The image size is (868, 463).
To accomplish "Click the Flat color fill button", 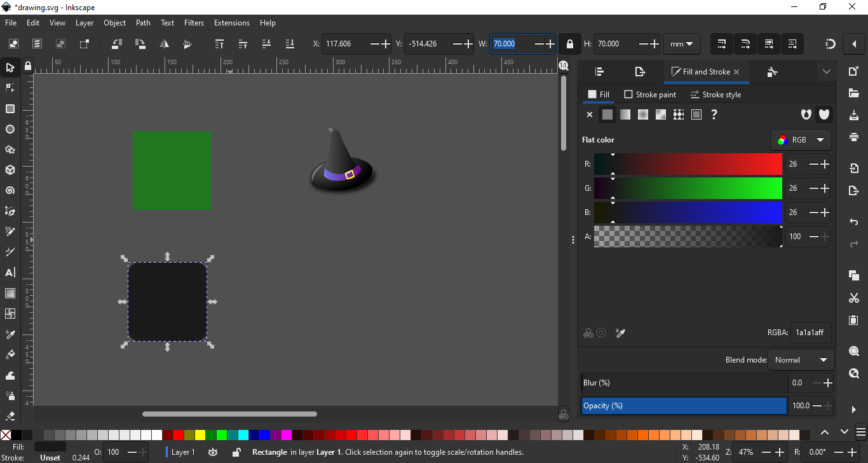I will pos(607,114).
